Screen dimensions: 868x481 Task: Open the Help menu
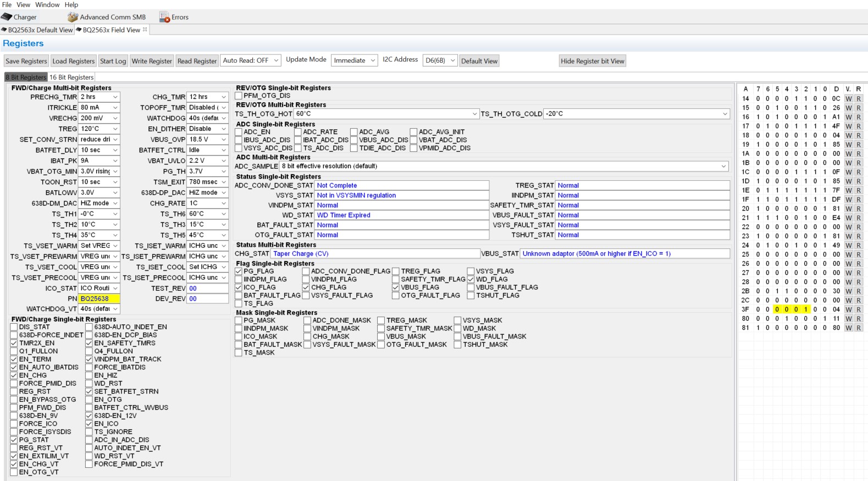click(71, 4)
